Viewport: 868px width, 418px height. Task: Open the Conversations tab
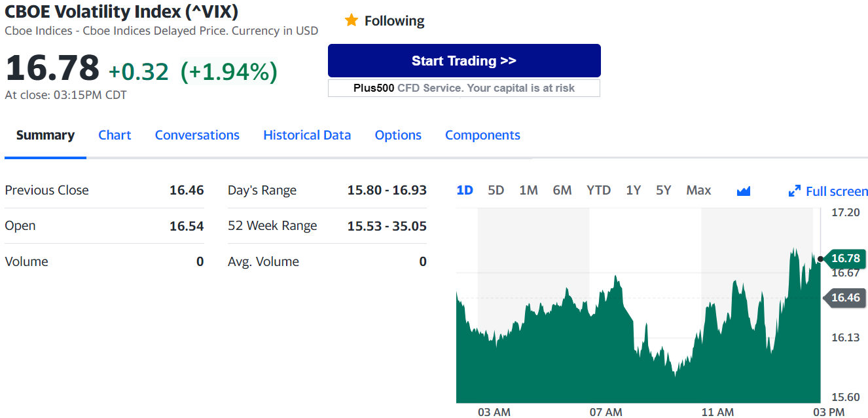(x=197, y=135)
